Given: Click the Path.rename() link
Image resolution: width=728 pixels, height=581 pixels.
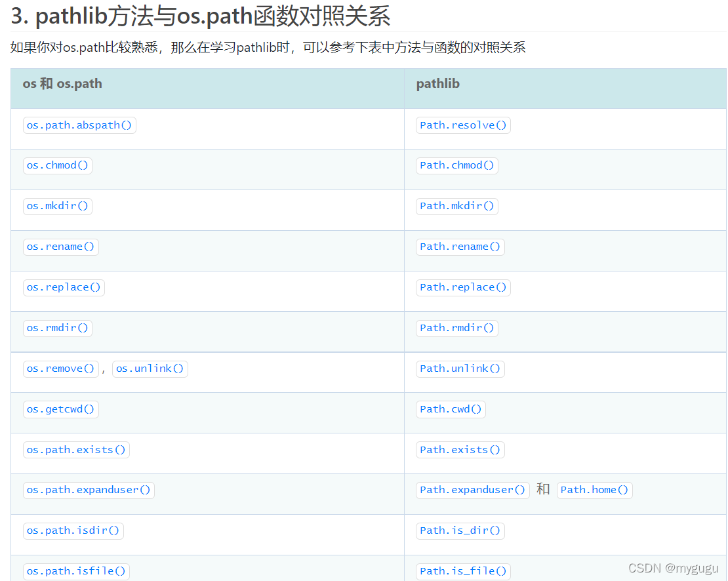Looking at the screenshot, I should [460, 247].
